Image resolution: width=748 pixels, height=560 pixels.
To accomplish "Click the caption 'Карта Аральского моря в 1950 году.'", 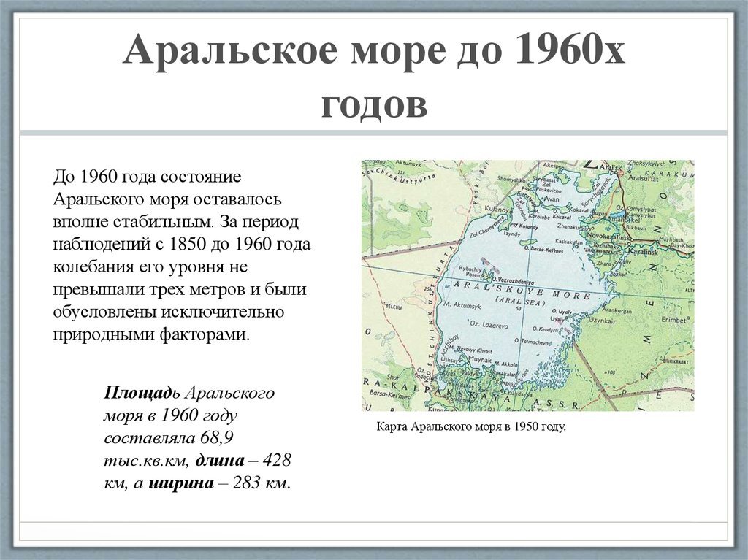I will 471,426.
